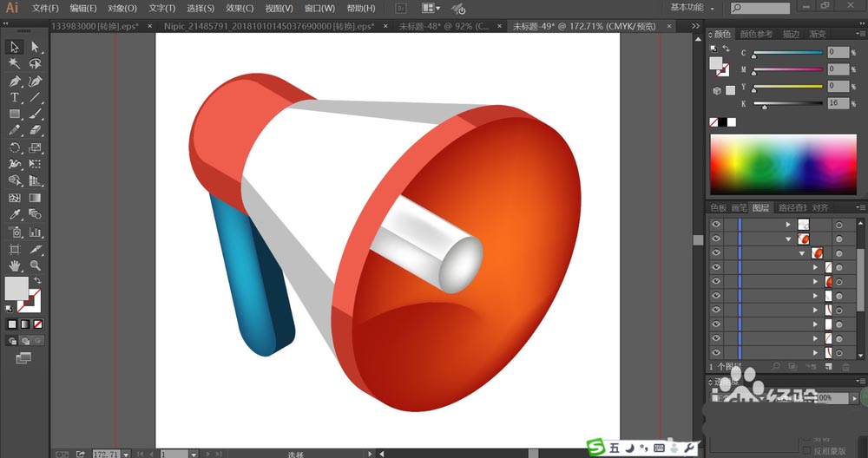Select the Line Segment tool

35,98
